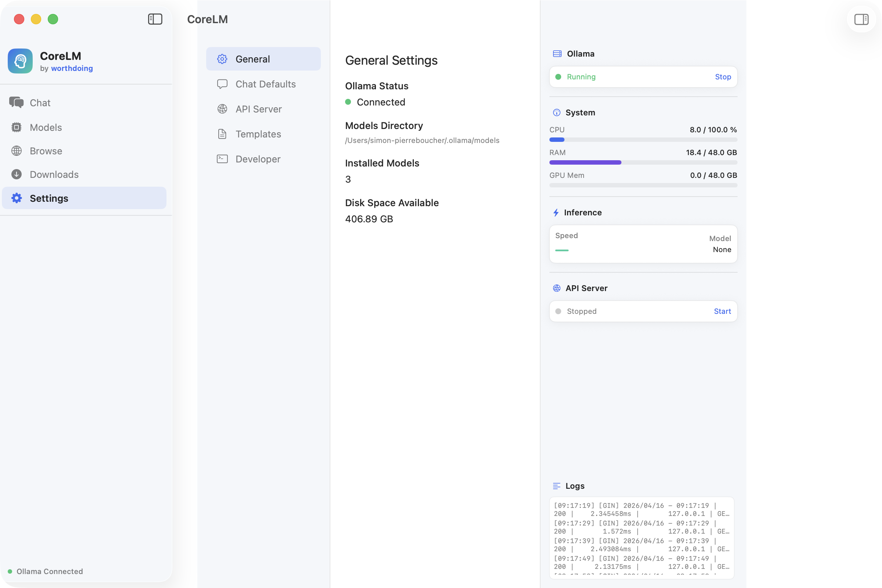Click the RAM usage progress bar
The height and width of the screenshot is (588, 882).
643,162
